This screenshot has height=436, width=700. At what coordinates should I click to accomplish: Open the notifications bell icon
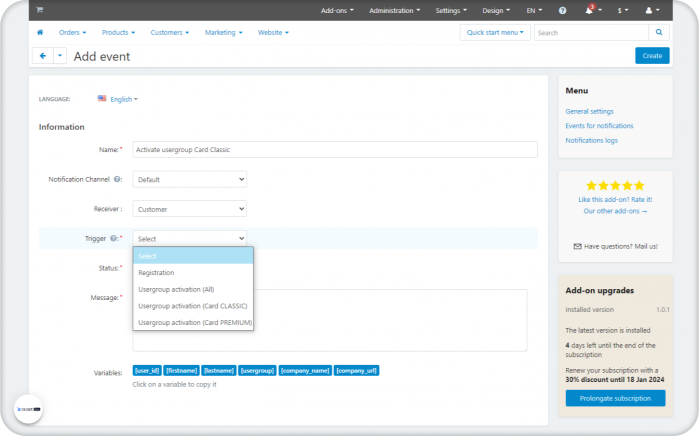[589, 10]
